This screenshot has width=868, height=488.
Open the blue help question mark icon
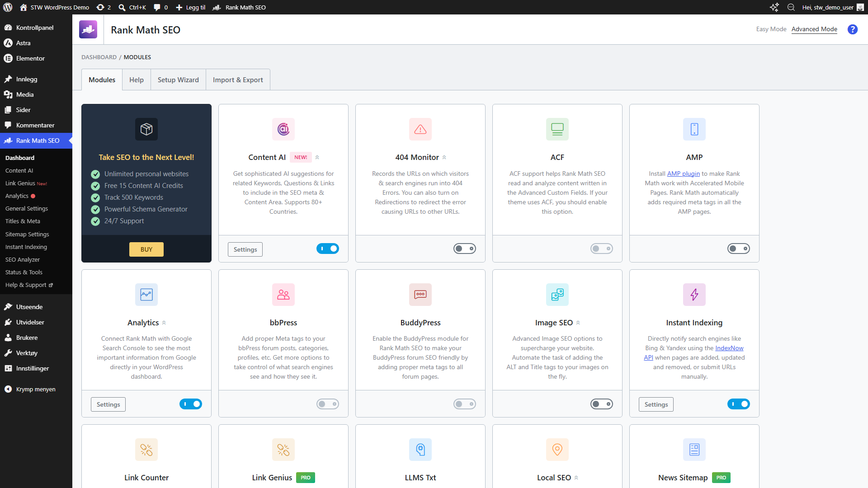click(853, 29)
